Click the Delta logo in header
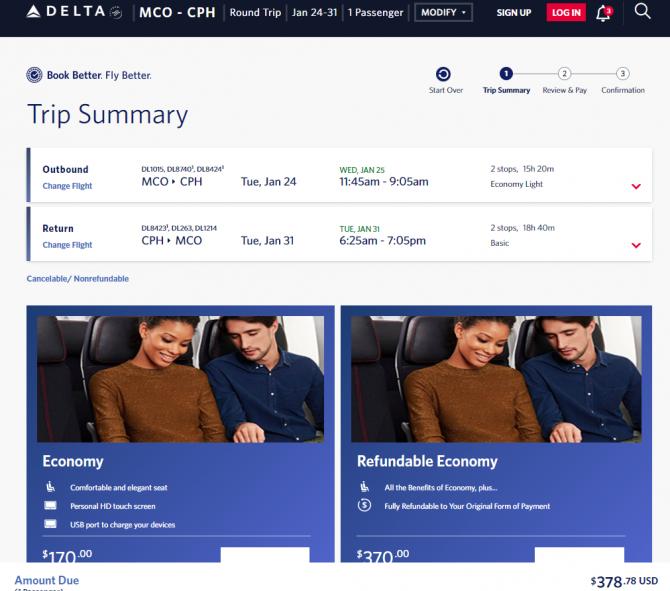 coord(74,12)
